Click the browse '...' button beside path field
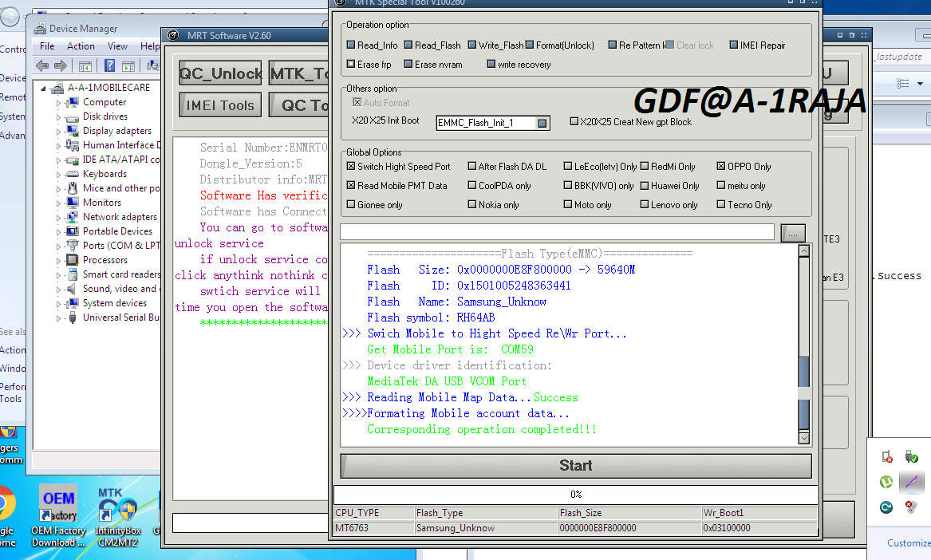The width and height of the screenshot is (931, 560). 793,234
